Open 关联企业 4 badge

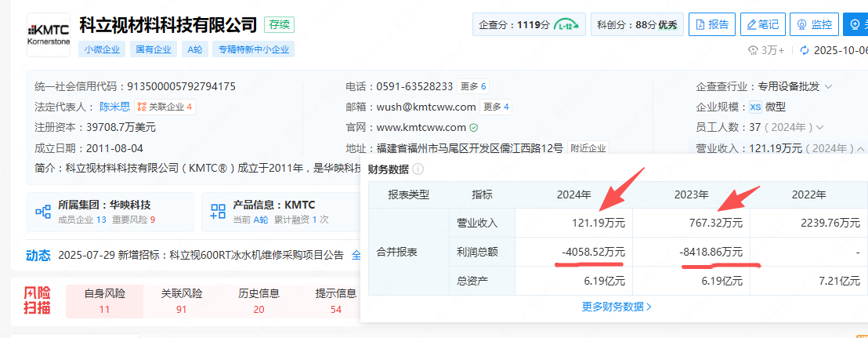(x=165, y=107)
